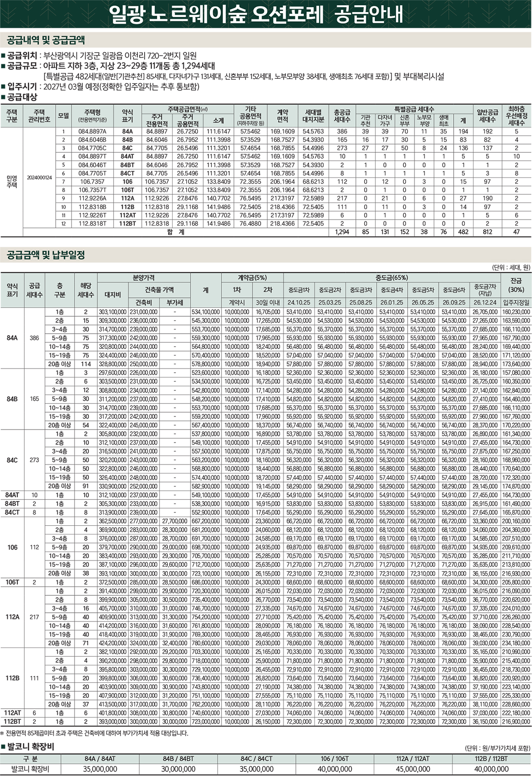Select housing type '084.8897A'
The width and height of the screenshot is (532, 784).
[92, 132]
